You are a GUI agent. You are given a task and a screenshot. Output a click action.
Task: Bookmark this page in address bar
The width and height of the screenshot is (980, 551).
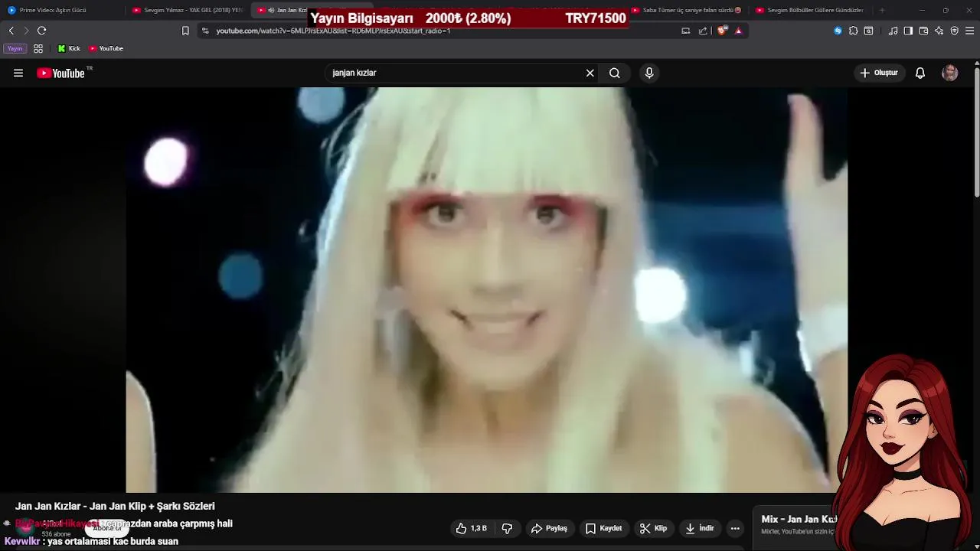pos(185,31)
